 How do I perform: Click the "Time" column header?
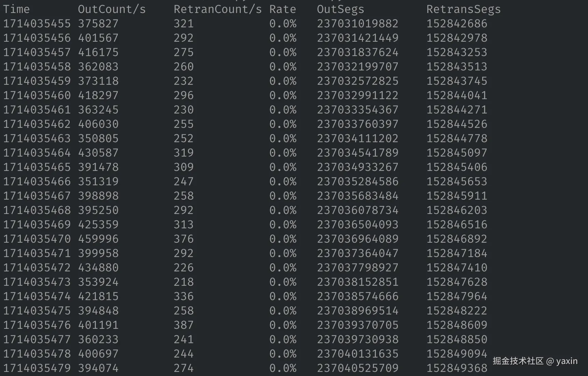coord(16,9)
